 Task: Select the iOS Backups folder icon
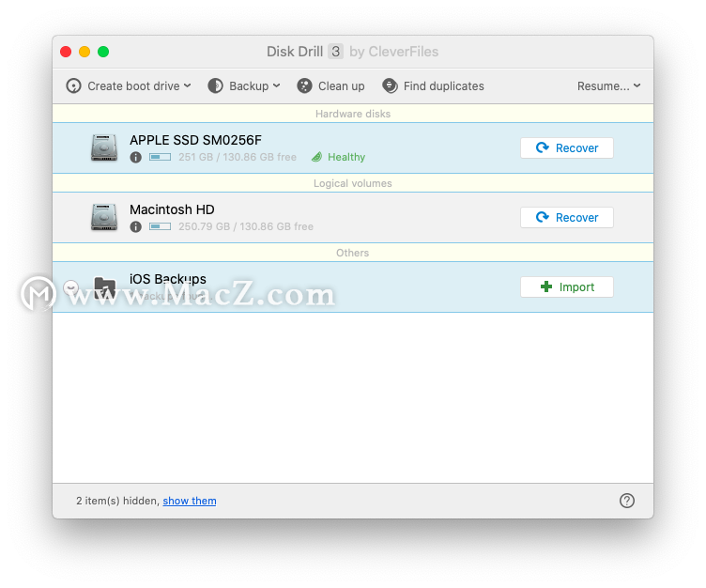[x=104, y=287]
